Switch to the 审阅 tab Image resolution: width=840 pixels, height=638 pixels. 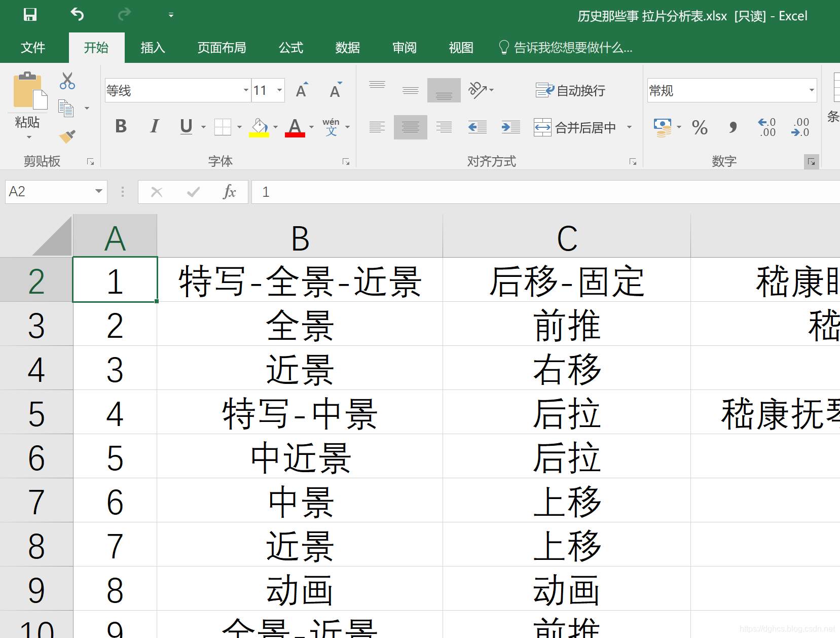click(x=405, y=48)
